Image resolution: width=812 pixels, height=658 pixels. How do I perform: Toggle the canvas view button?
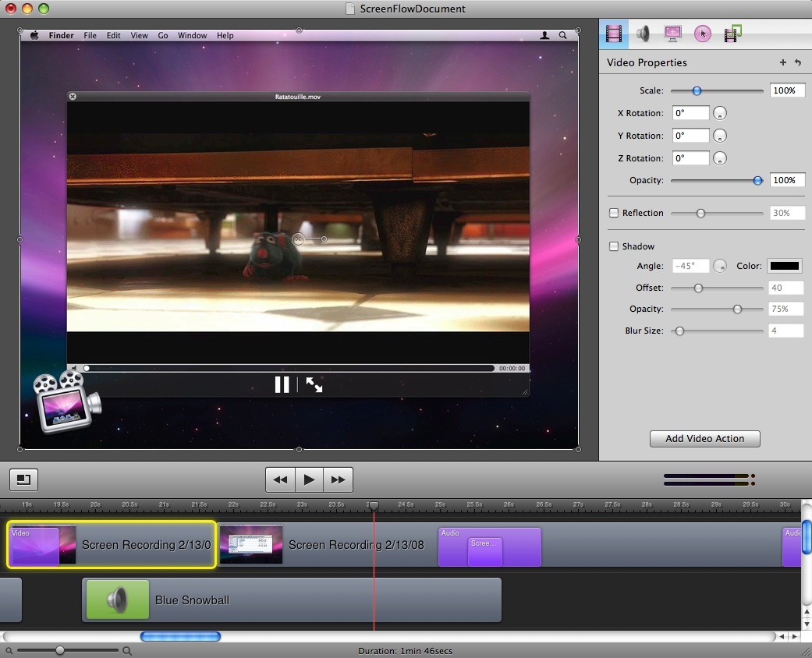click(x=23, y=479)
